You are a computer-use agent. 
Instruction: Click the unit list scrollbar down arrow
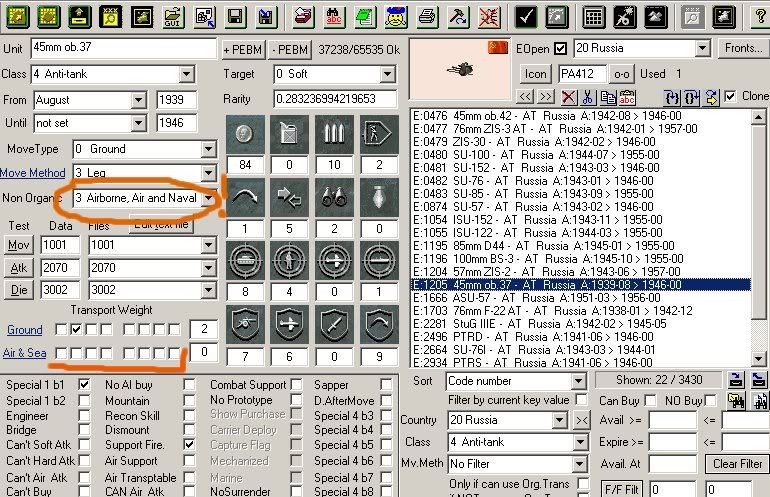[x=759, y=359]
